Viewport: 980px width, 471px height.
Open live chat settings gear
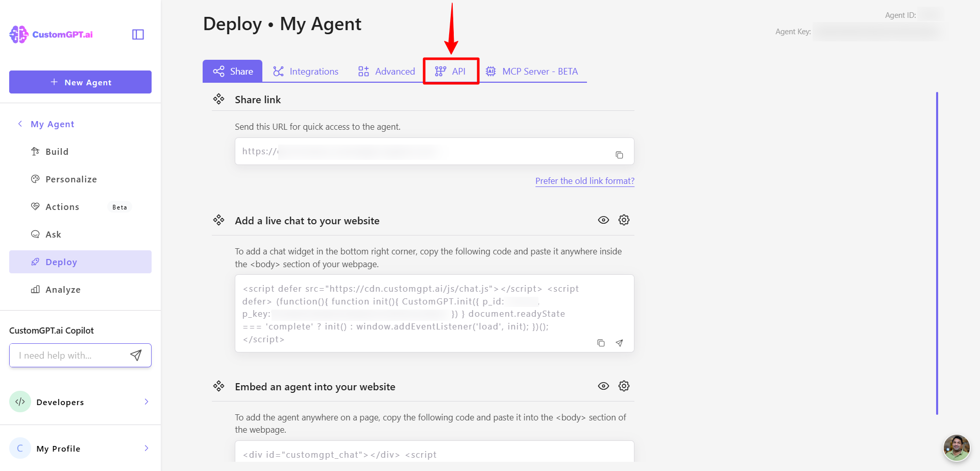point(624,220)
